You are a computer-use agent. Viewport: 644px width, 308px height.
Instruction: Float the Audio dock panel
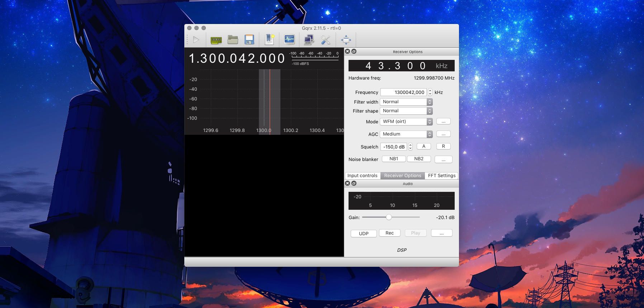[354, 183]
